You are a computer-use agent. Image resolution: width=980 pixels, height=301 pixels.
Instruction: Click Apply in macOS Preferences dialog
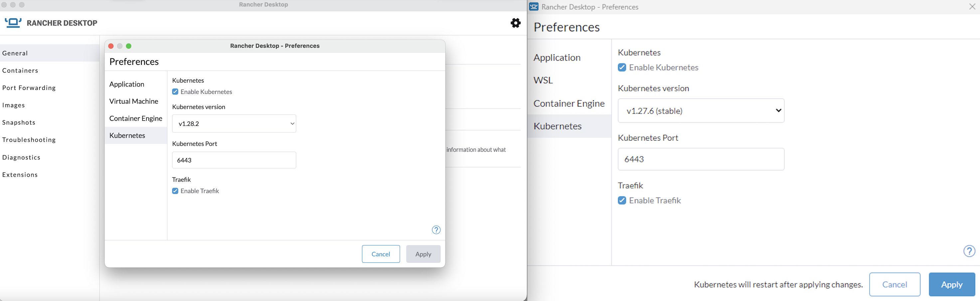click(x=423, y=254)
